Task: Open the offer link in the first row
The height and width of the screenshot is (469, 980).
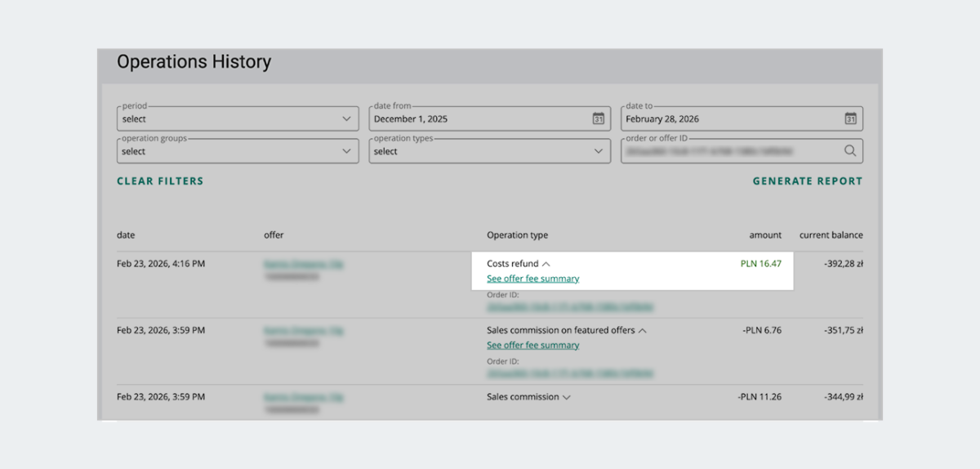Action: pos(303,264)
